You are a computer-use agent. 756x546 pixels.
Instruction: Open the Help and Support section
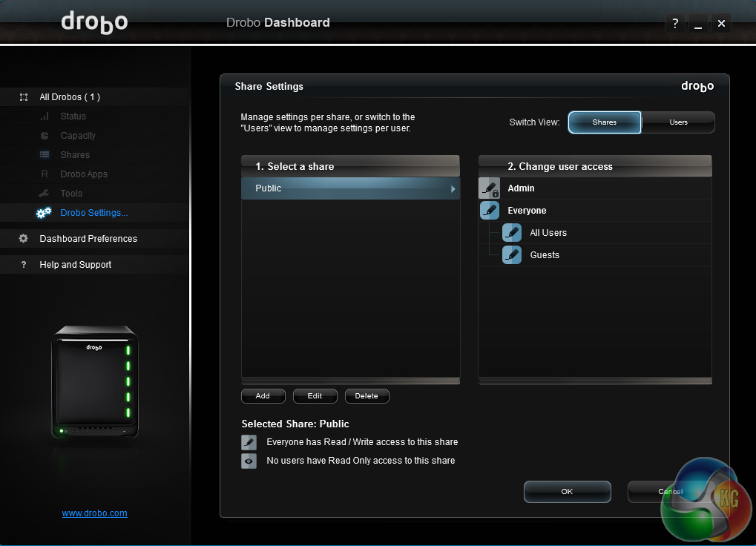[x=75, y=265]
